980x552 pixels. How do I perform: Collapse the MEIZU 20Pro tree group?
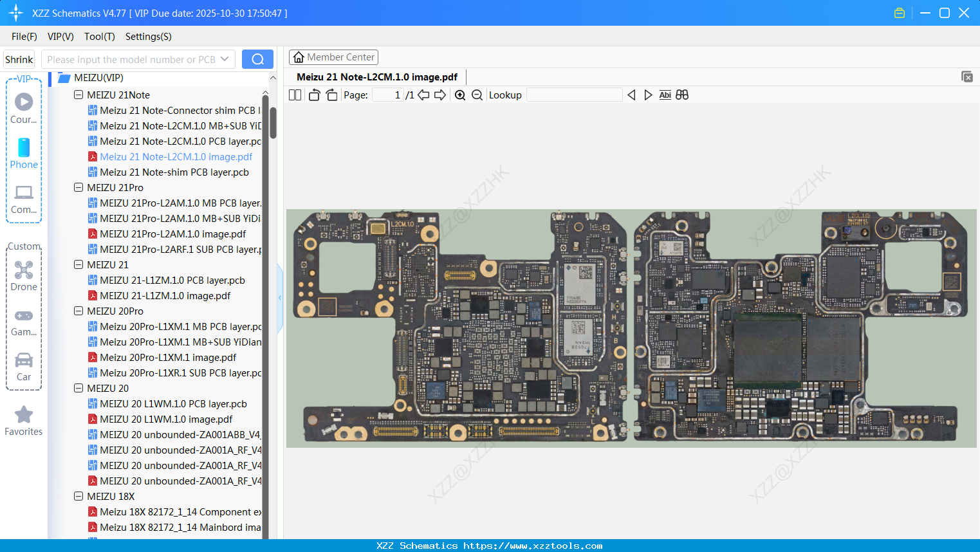coord(79,311)
